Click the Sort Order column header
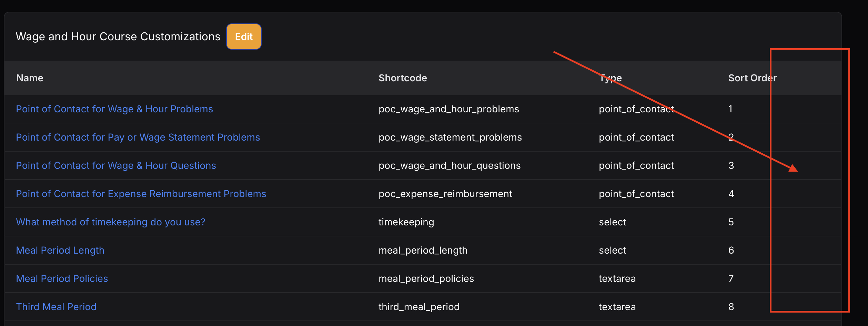The image size is (868, 326). click(752, 78)
